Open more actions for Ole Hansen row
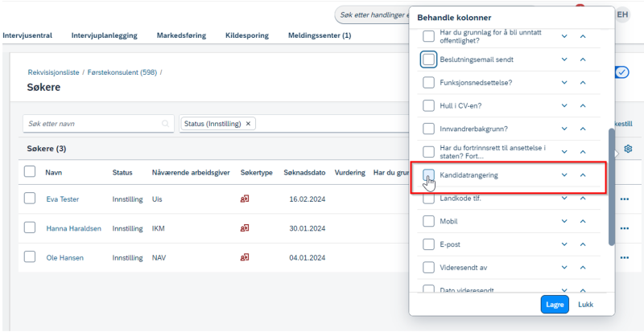The image size is (644, 336). (x=625, y=258)
